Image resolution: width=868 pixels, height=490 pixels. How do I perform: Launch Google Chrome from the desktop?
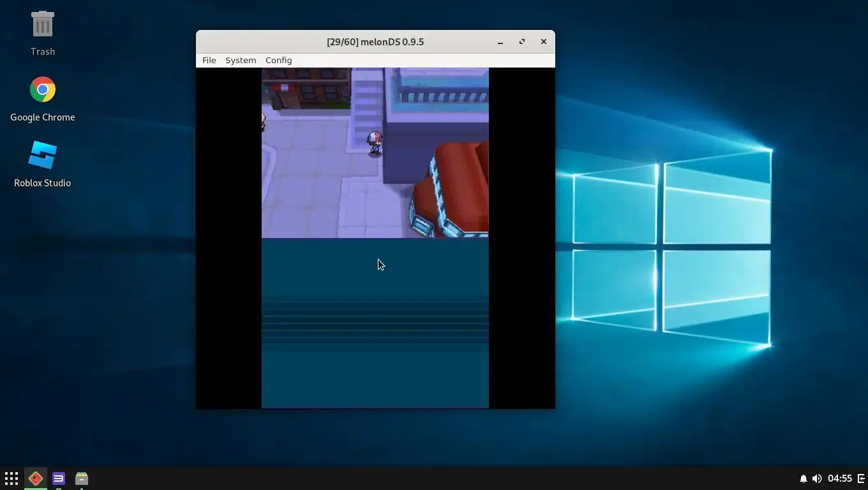[x=43, y=99]
